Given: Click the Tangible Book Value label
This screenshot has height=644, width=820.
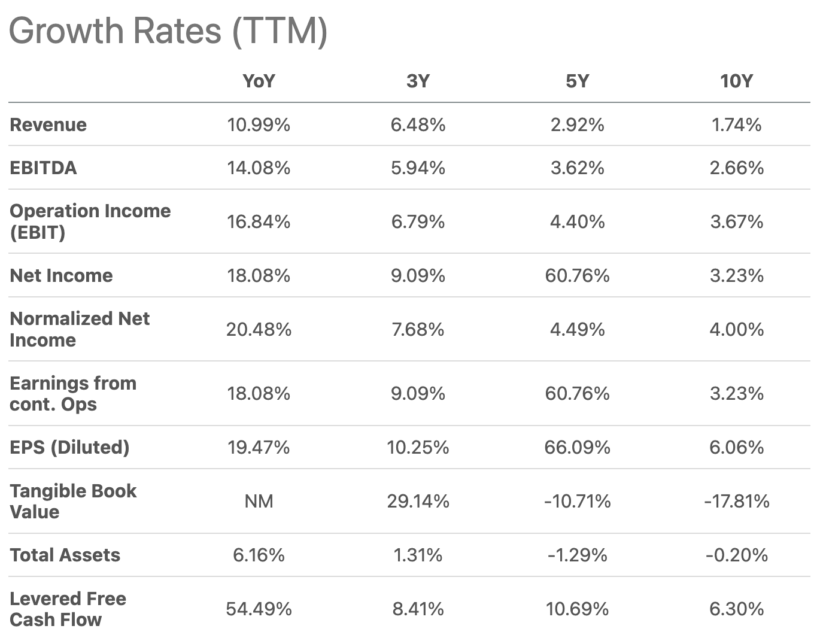Looking at the screenshot, I should click(x=73, y=501).
